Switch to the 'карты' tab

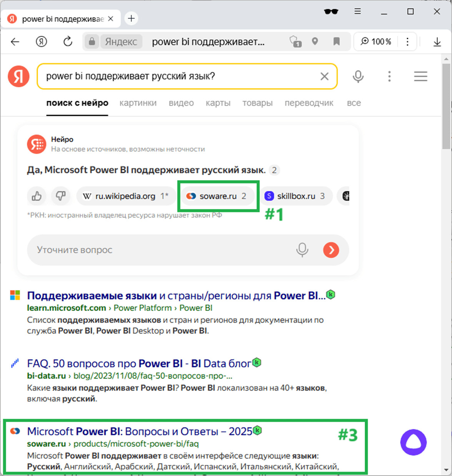point(218,103)
